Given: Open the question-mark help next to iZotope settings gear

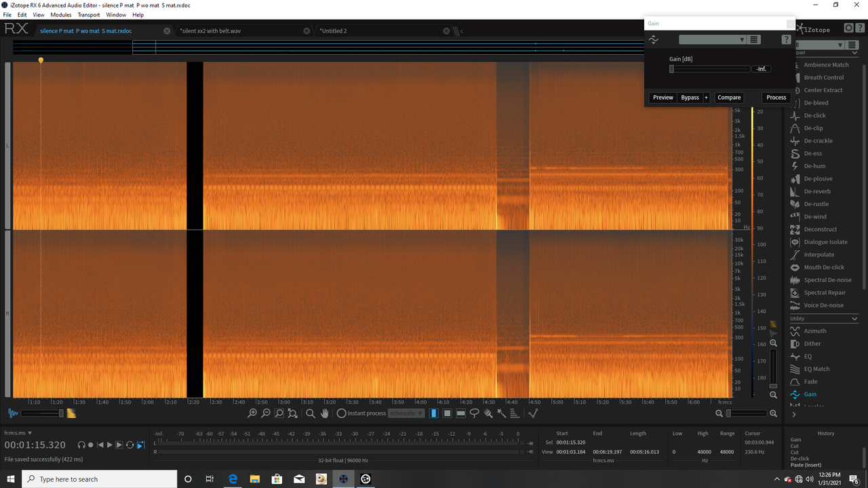Looking at the screenshot, I should [861, 28].
